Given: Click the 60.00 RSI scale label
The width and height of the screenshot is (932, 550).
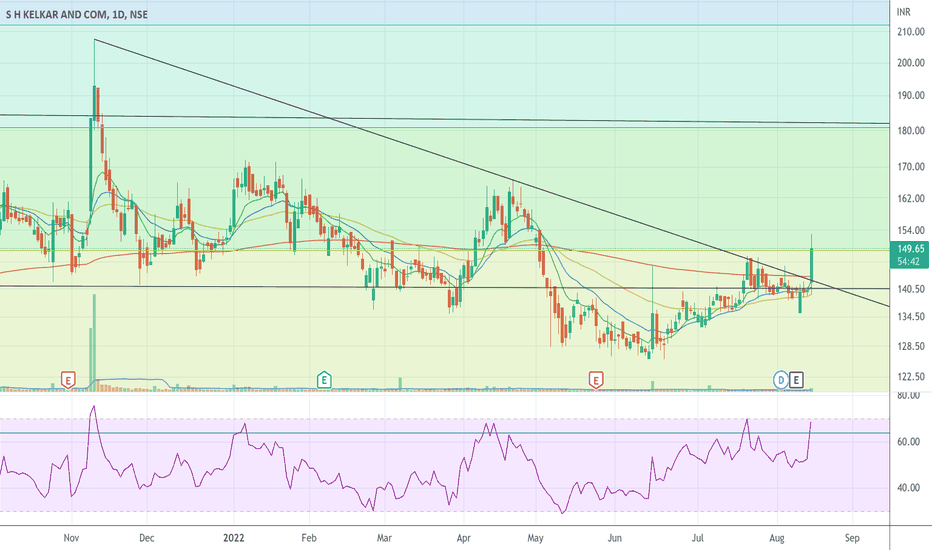Looking at the screenshot, I should coord(908,442).
